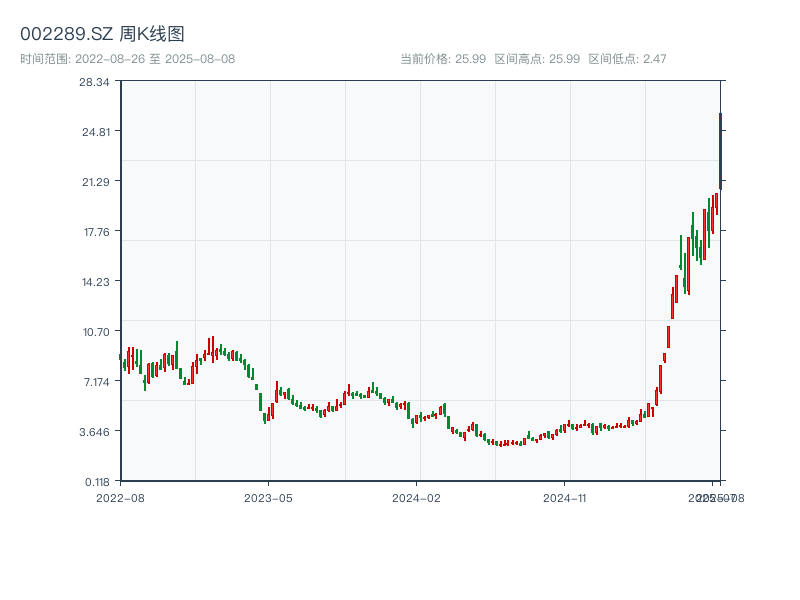
Task: Click the 2024-02 x-axis date marker
Action: [417, 497]
